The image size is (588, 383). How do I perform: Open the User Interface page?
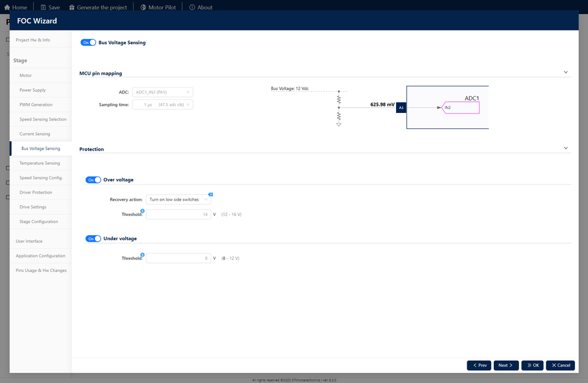coord(41,241)
